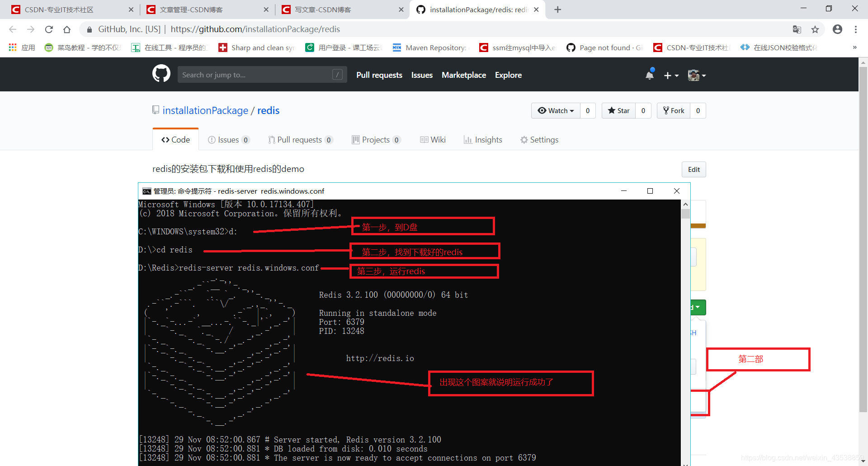
Task: Open the ssm往mysql中导入 bookmark
Action: (518, 48)
